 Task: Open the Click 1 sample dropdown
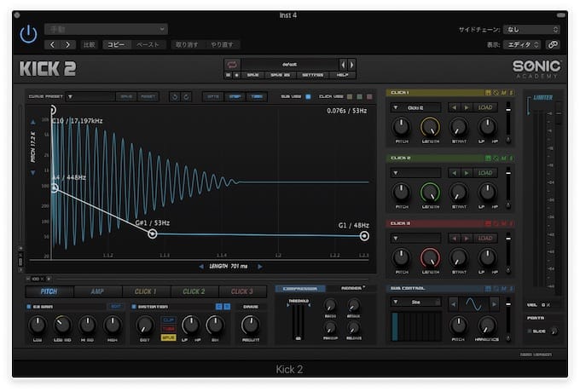[415, 107]
